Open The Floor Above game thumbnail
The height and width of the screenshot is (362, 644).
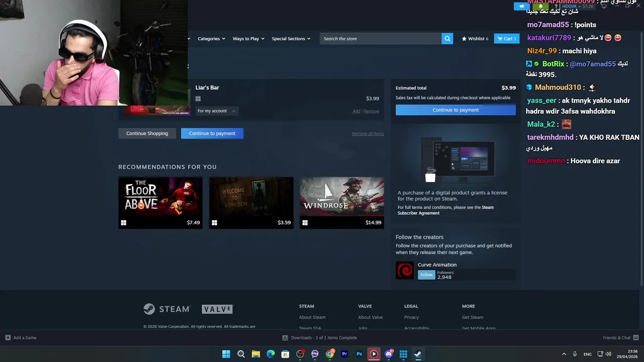tap(160, 197)
